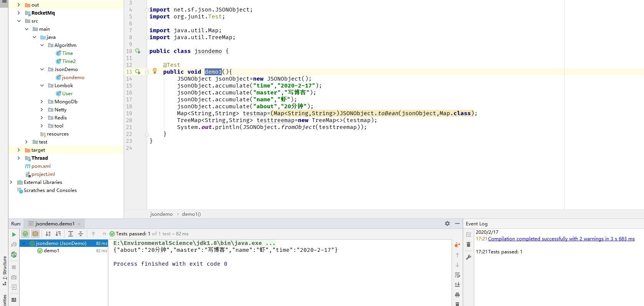Toggle fold marker at import line 4
644x306 pixels.
coord(147,10)
